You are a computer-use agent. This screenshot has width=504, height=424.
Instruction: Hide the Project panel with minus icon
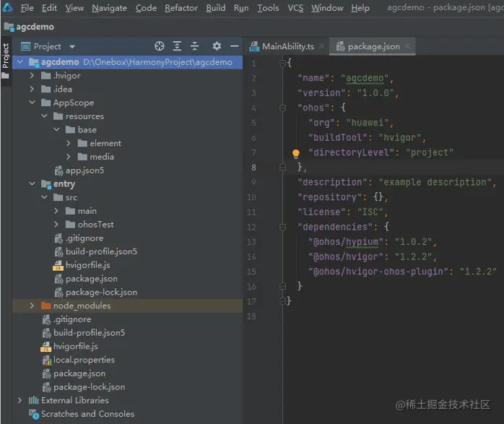pyautogui.click(x=235, y=46)
